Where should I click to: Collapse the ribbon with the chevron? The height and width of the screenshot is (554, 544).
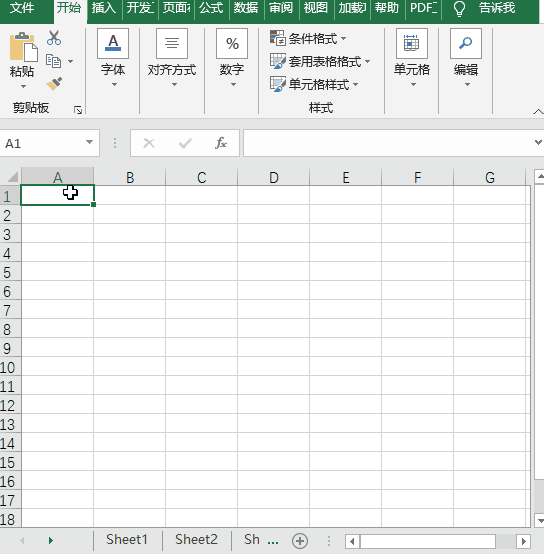(x=538, y=112)
